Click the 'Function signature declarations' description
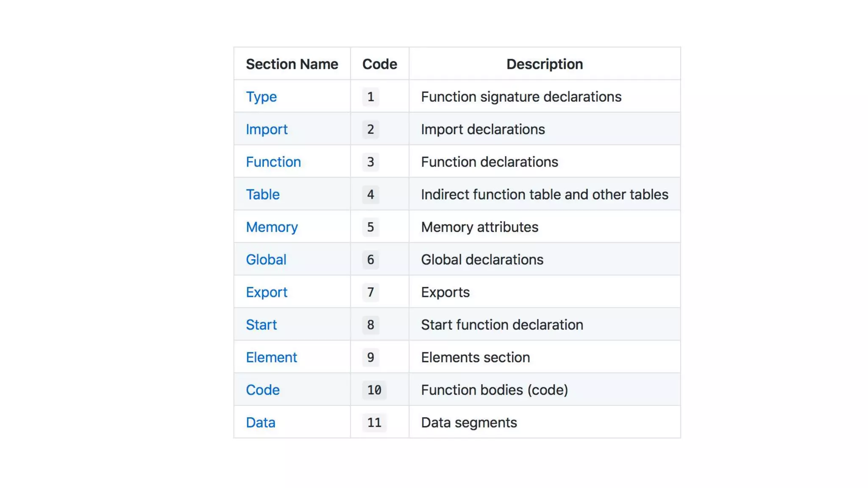 521,97
